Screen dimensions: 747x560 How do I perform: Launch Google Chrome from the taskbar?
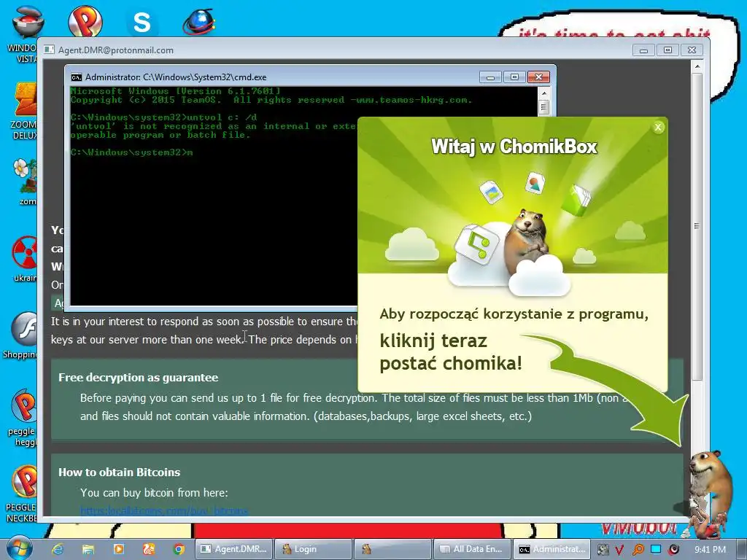pos(179,549)
